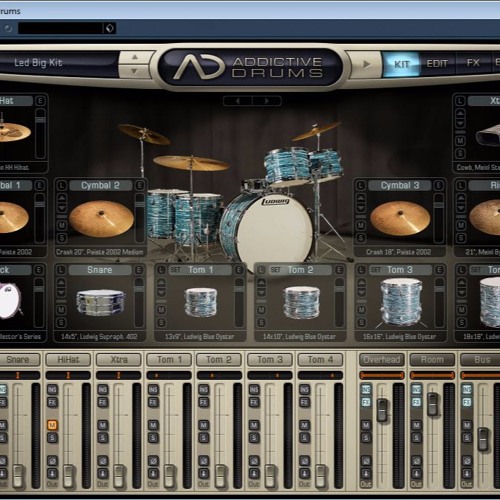
Task: Load Snare with the L button
Action: point(61,270)
